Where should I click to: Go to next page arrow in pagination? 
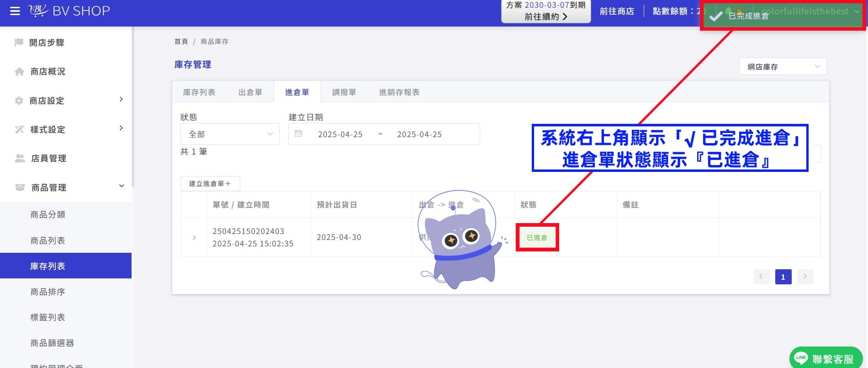(805, 277)
